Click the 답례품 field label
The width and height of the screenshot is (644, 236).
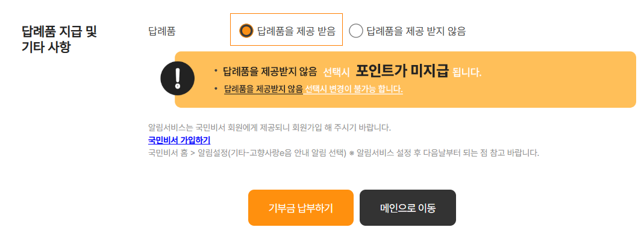click(x=162, y=31)
